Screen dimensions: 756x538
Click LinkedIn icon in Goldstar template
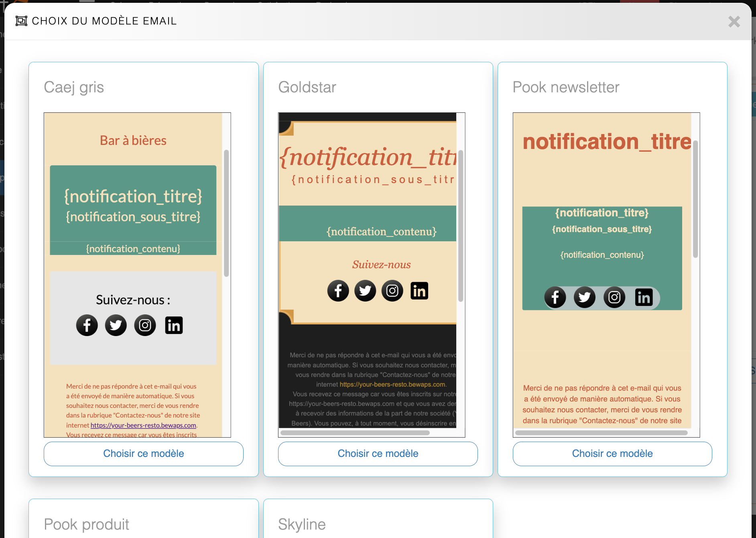point(419,291)
